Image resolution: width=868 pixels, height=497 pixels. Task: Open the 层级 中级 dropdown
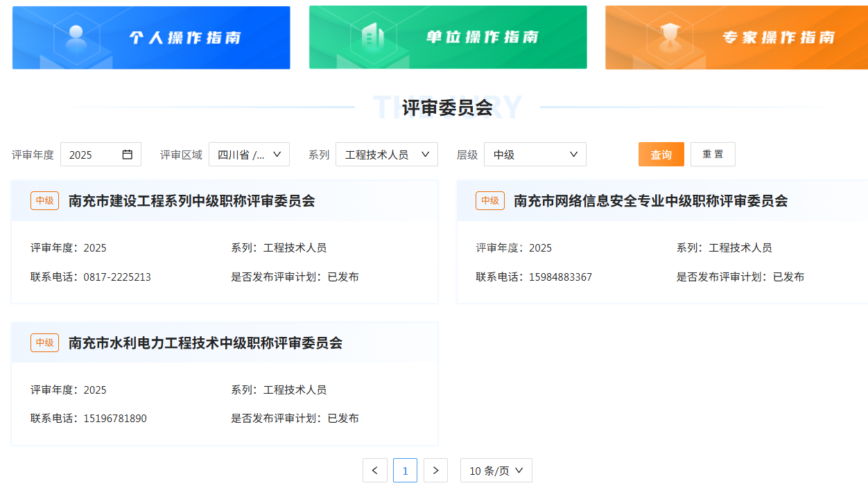tap(535, 155)
